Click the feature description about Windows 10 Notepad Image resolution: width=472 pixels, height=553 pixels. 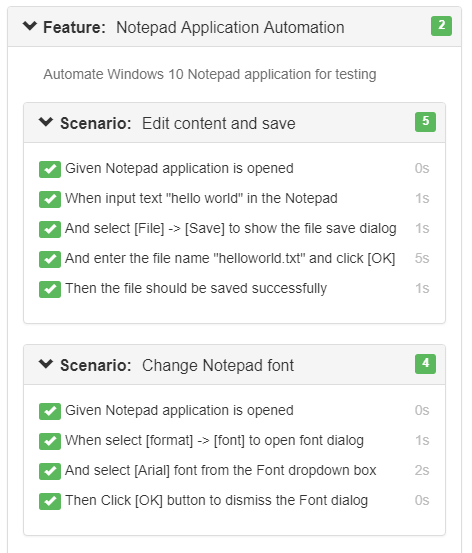click(x=210, y=74)
